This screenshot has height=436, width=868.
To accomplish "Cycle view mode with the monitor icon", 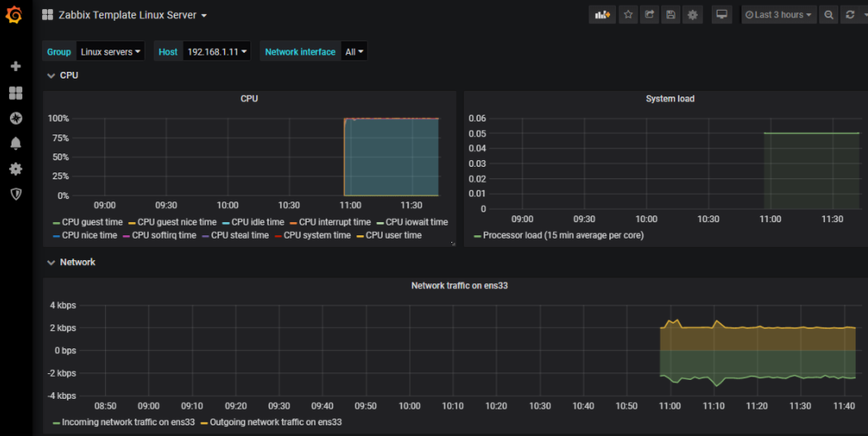I will pos(722,15).
